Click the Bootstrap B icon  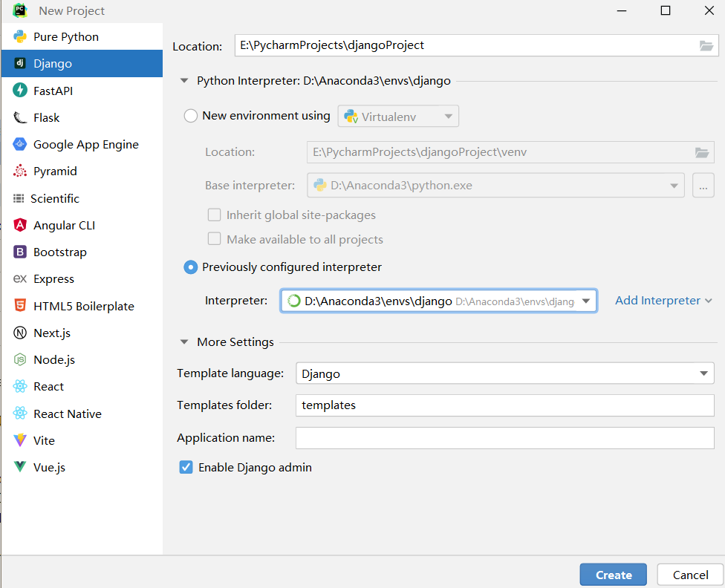(20, 252)
